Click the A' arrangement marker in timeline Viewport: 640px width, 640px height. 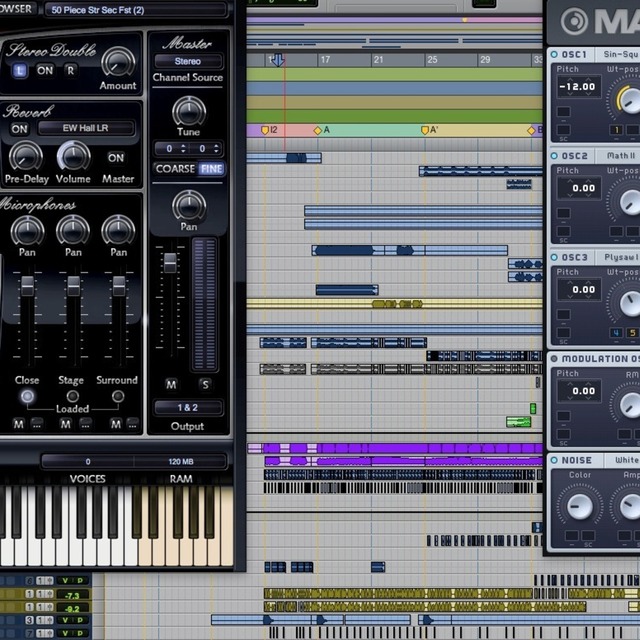[429, 130]
